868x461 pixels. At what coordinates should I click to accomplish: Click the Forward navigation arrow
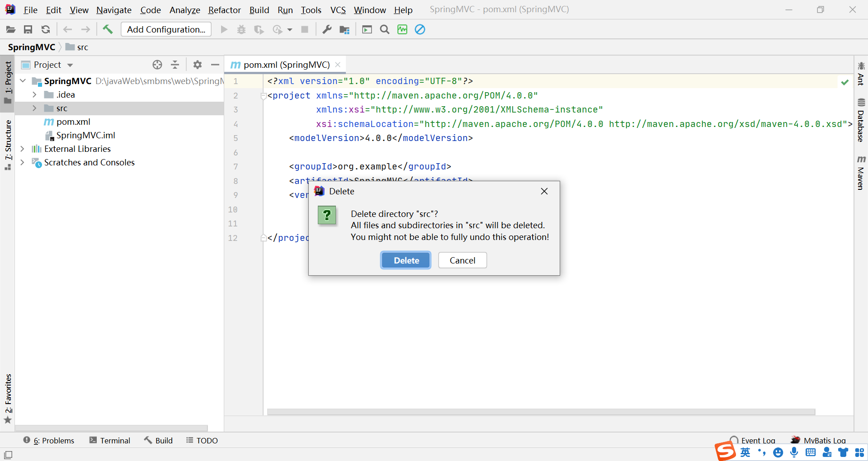coord(85,29)
